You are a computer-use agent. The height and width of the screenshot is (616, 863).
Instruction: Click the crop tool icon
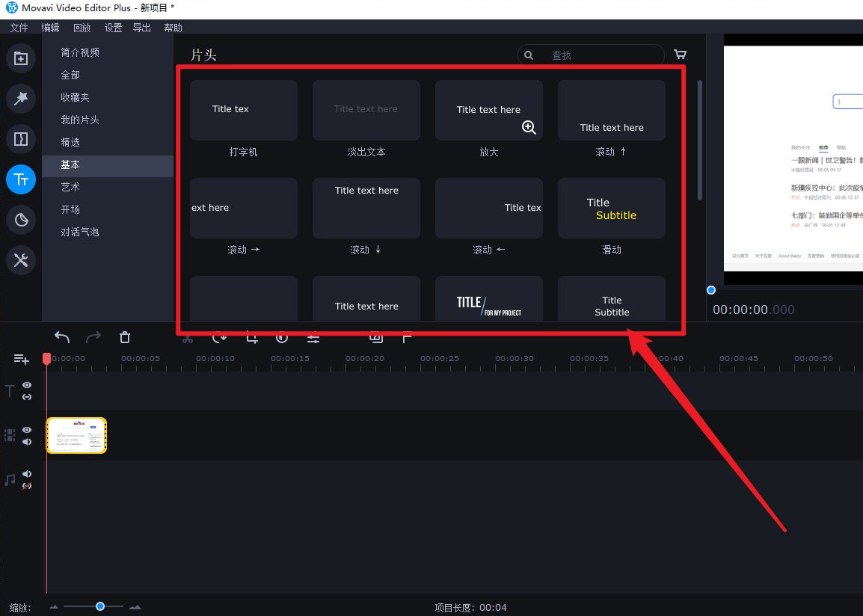(x=252, y=337)
